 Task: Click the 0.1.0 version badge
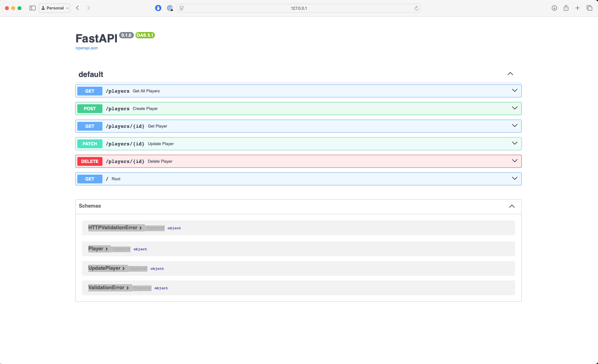pos(126,35)
